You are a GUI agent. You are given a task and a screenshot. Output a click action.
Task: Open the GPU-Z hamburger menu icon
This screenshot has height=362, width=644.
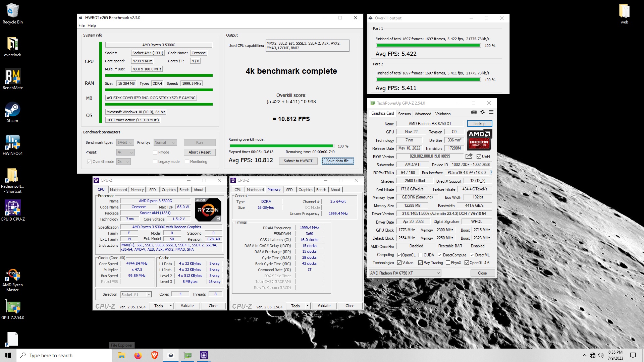(491, 112)
